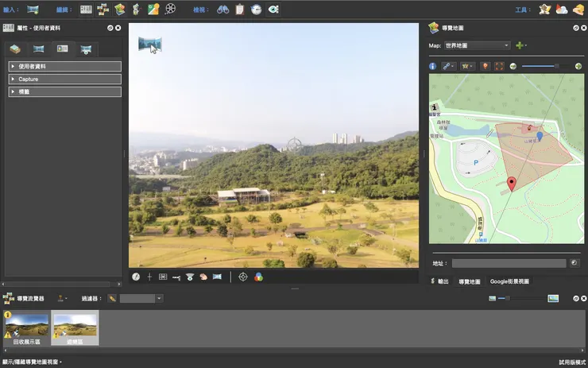
Task: Open the tour map stack icon in toolbar
Action: tap(120, 10)
